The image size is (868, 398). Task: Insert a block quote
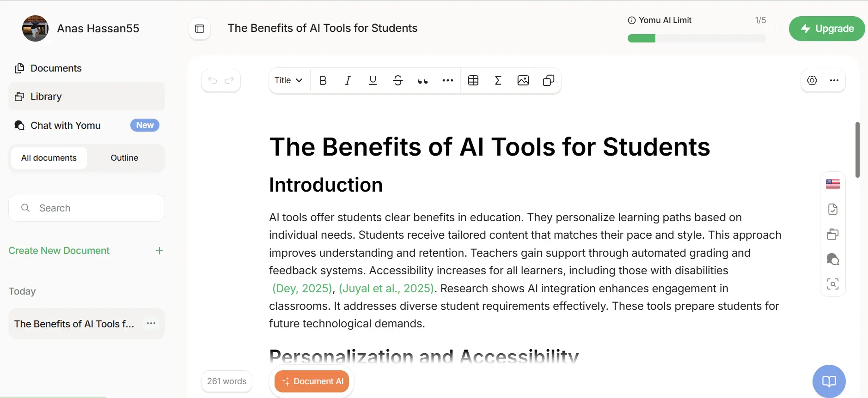[x=423, y=80]
